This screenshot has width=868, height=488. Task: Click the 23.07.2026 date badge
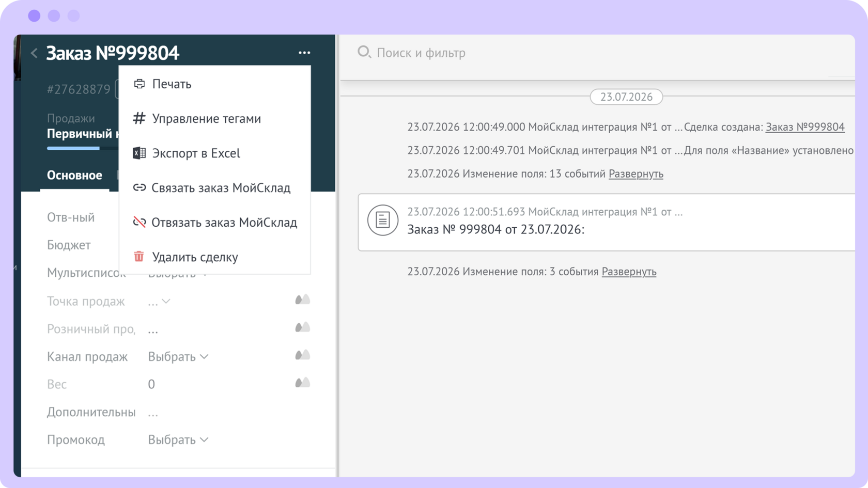(x=626, y=97)
